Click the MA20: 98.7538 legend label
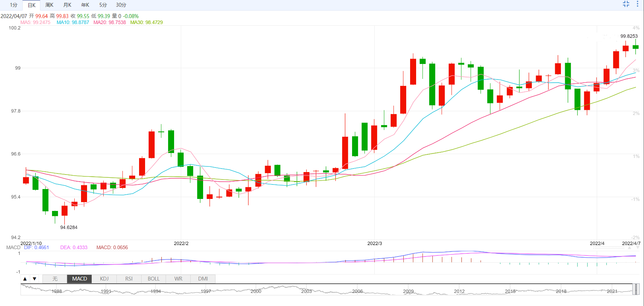Viewport: 644px width, 306px height. 110,22
